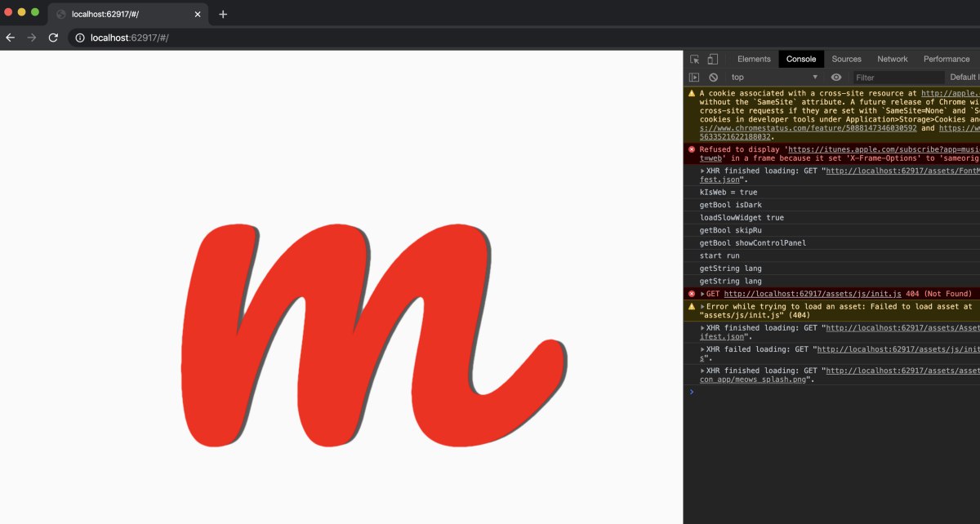Click the red error icon beside the GET init.js 404 line
Image resolution: width=980 pixels, height=524 pixels.
(692, 294)
